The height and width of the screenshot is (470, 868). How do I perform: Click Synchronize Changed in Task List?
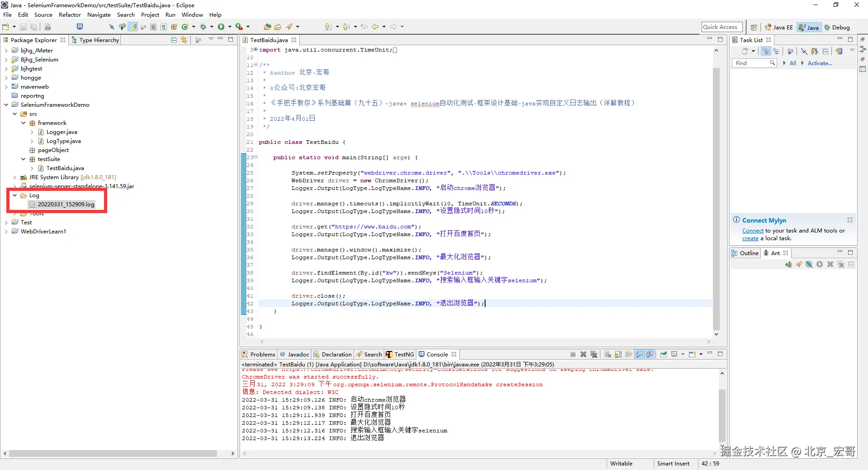point(839,51)
